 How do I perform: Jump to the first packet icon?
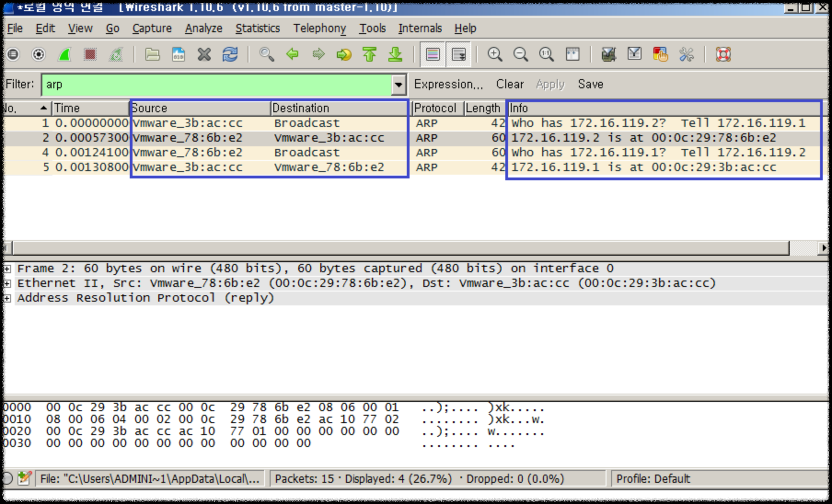[370, 55]
